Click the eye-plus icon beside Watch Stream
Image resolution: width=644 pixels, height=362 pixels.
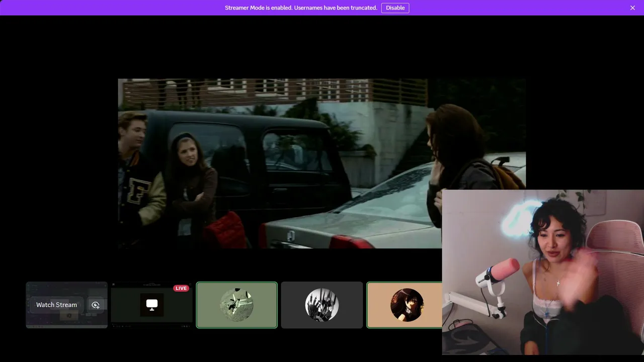[x=96, y=305]
